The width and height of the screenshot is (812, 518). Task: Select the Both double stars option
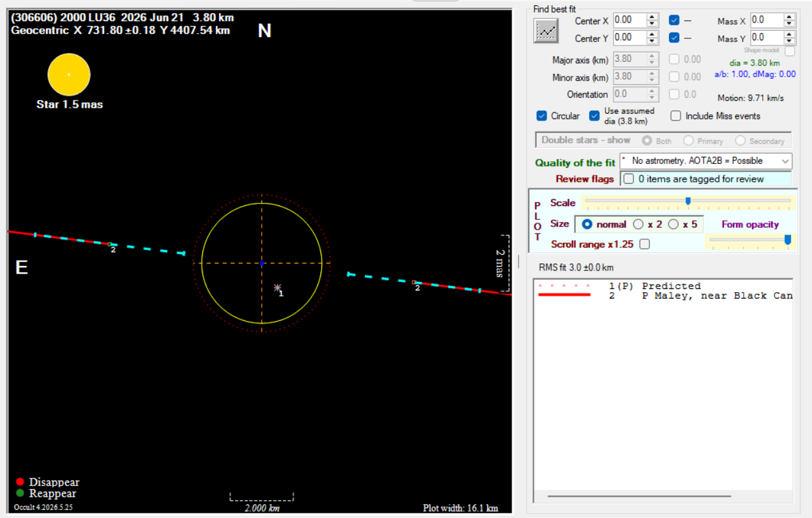coord(647,140)
